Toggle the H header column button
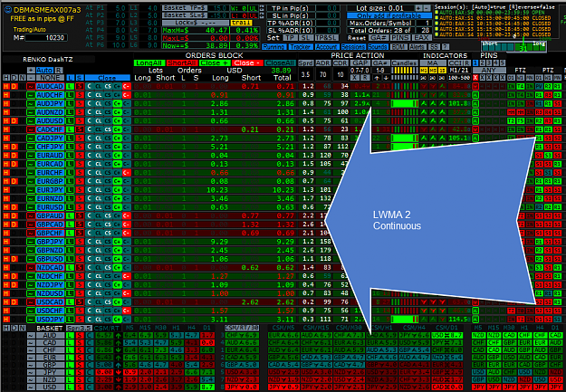566x392 pixels. 6,78
